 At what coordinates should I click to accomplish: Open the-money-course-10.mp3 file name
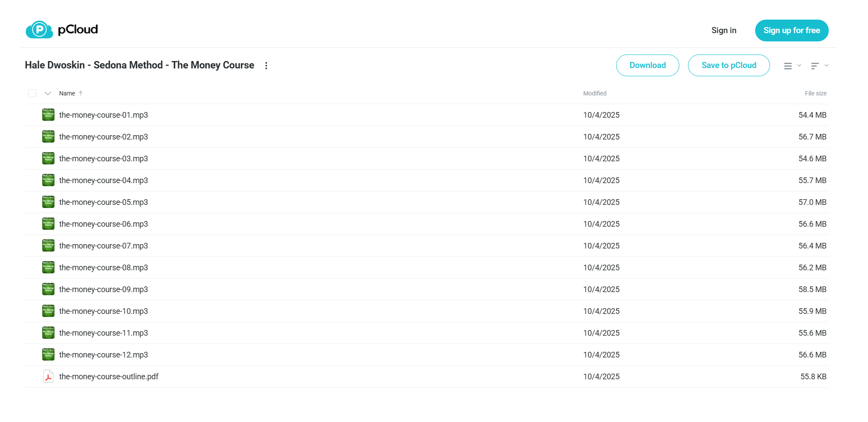[x=104, y=311]
